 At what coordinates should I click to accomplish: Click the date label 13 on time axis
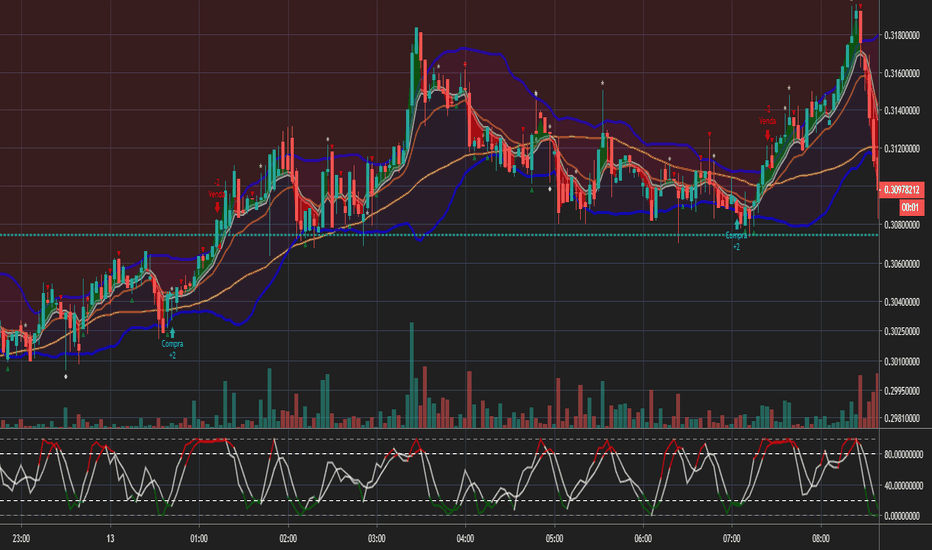click(x=111, y=539)
